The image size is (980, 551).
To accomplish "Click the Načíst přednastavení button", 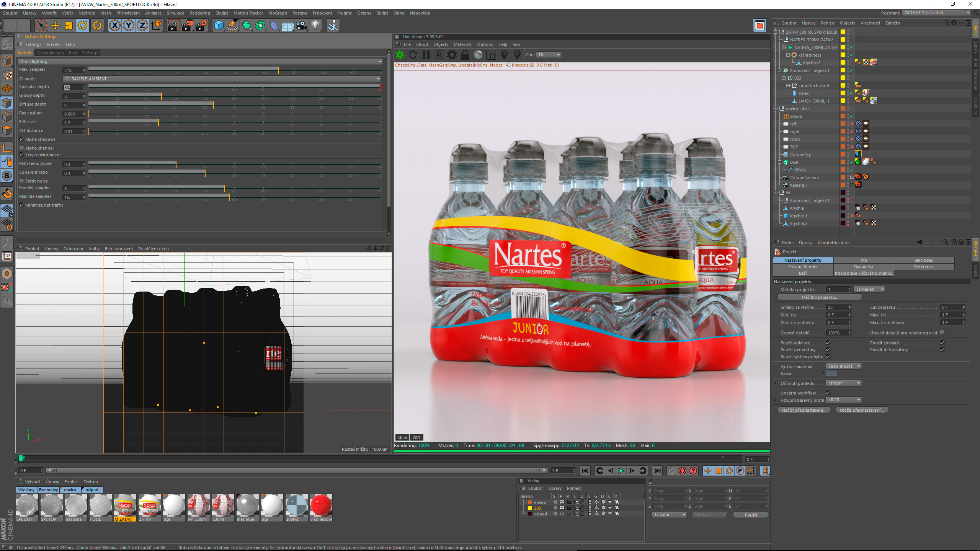I will point(804,410).
